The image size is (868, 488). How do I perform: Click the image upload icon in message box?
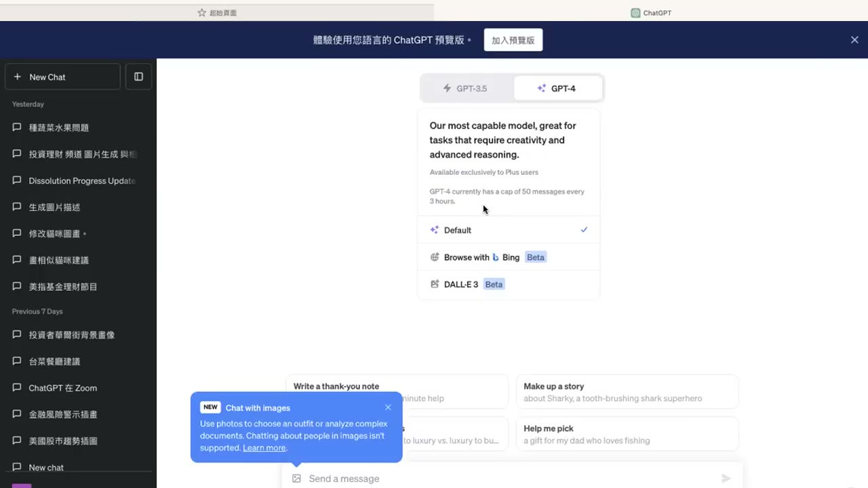click(x=296, y=479)
